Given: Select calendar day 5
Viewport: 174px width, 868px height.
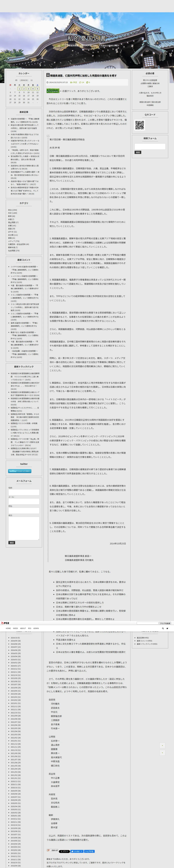Looking at the screenshot, I should click(x=38, y=89).
